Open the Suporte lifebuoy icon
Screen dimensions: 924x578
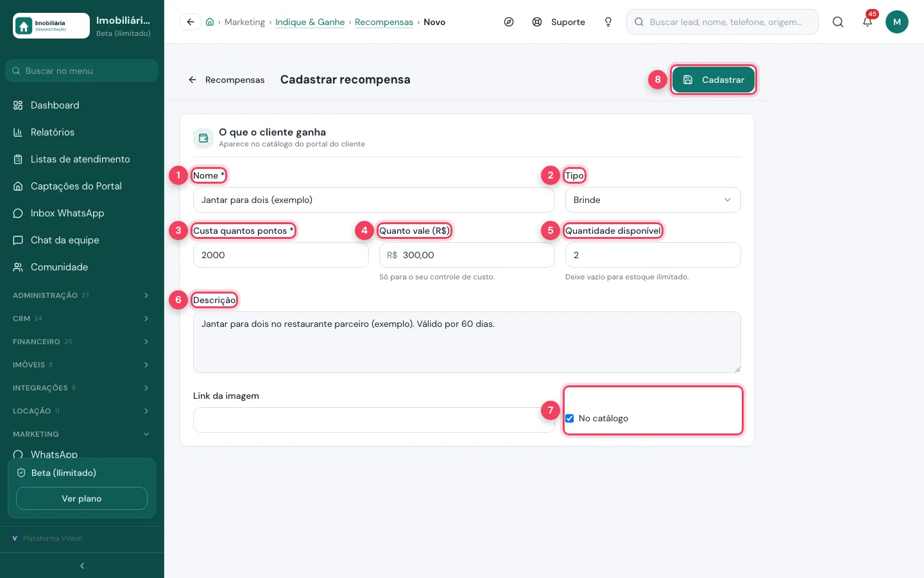point(537,22)
